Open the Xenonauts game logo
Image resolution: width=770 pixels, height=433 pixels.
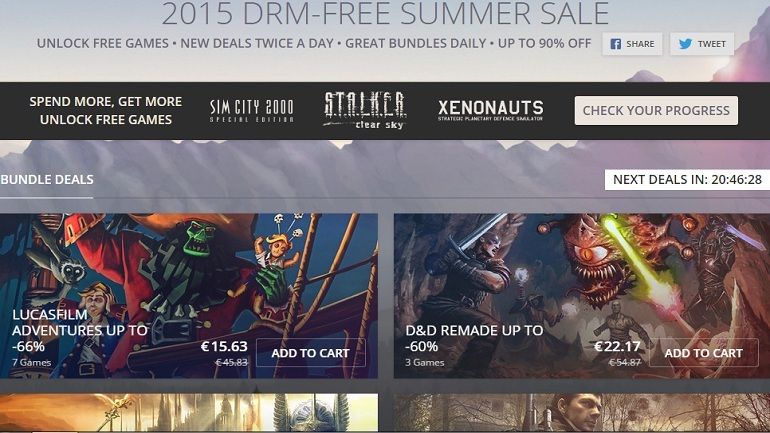(x=491, y=110)
